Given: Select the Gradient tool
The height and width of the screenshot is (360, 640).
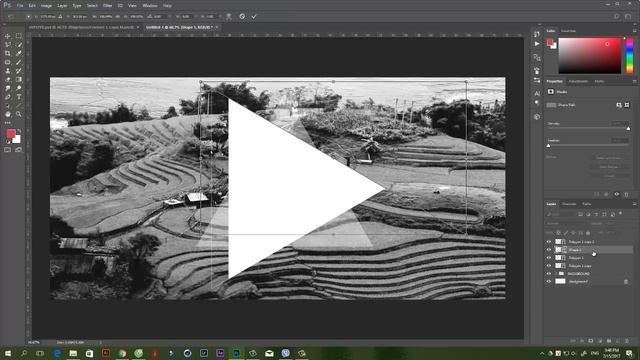Looking at the screenshot, I should [x=19, y=80].
